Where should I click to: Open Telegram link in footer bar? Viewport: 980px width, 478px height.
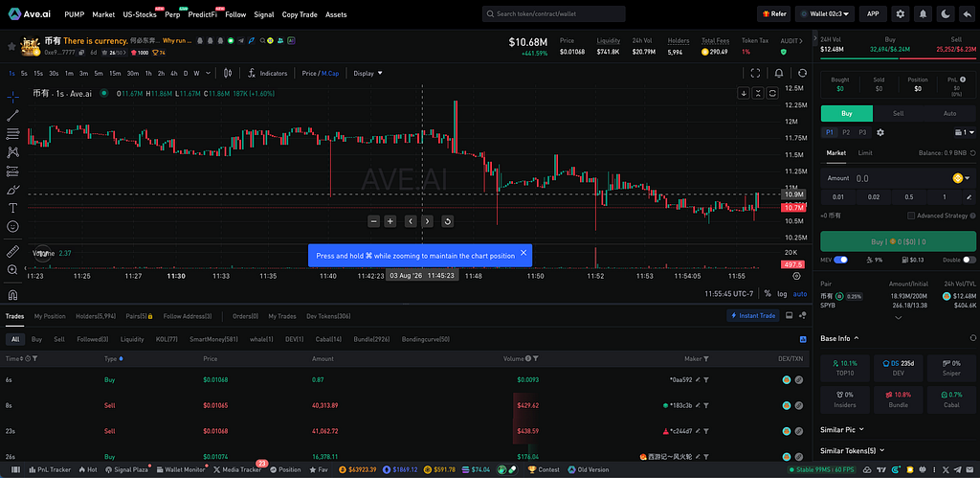(x=957, y=469)
